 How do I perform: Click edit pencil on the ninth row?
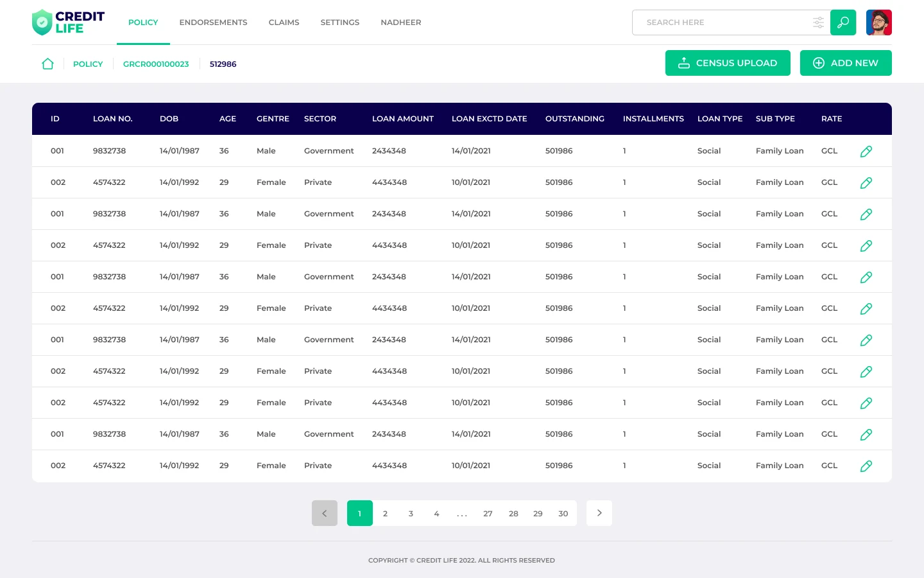click(x=866, y=403)
